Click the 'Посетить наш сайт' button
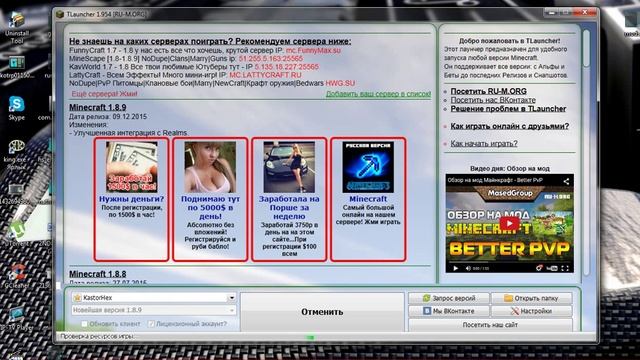The height and width of the screenshot is (360, 640). click(490, 325)
